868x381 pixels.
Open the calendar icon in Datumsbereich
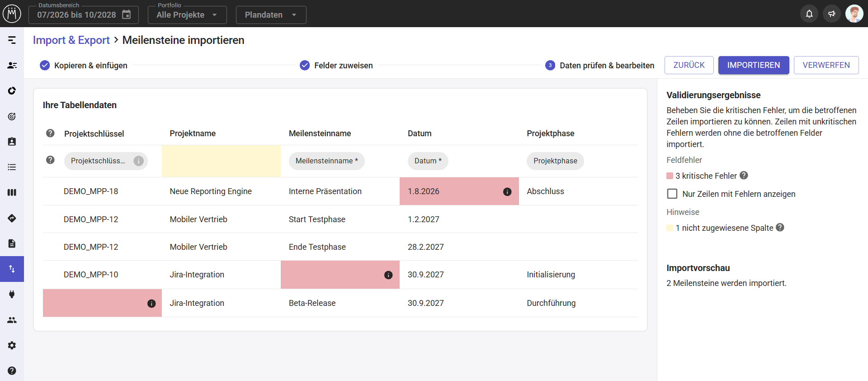(127, 14)
